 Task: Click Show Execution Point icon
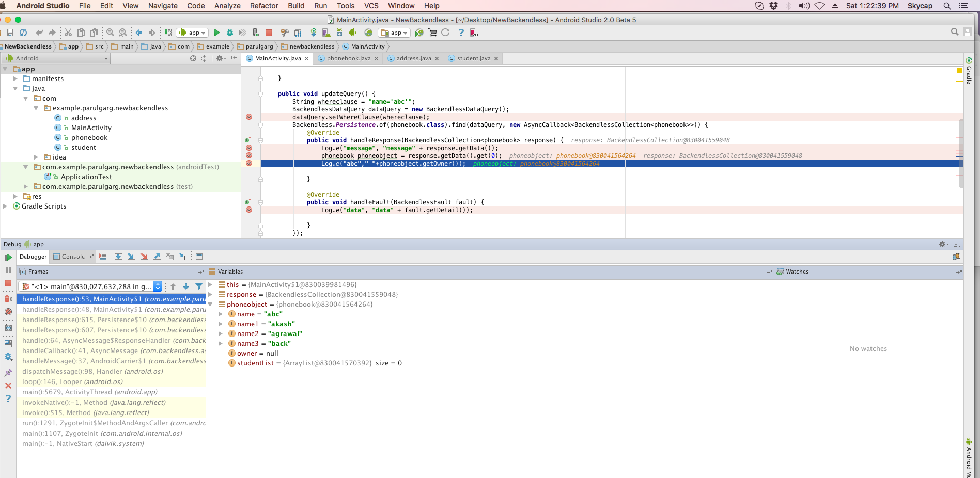click(x=102, y=257)
